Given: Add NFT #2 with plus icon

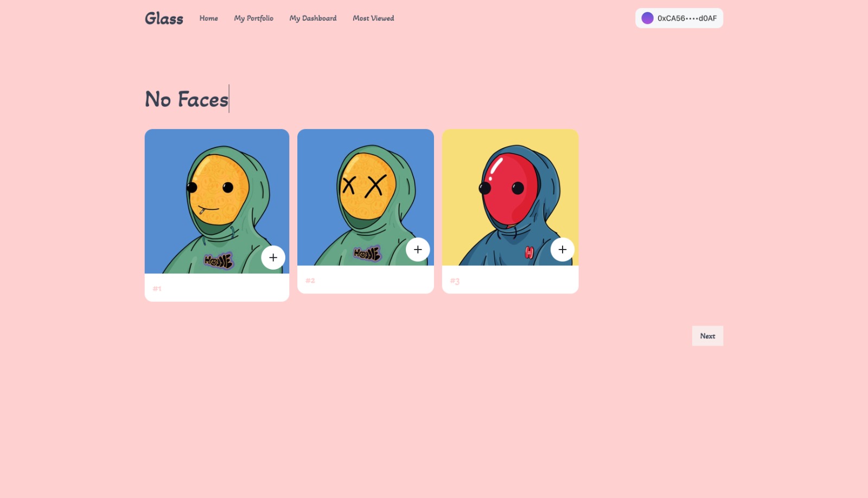Looking at the screenshot, I should [x=418, y=250].
